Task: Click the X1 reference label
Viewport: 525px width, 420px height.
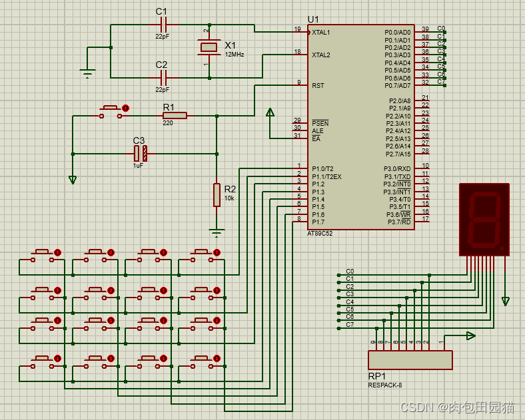Action: (x=230, y=45)
